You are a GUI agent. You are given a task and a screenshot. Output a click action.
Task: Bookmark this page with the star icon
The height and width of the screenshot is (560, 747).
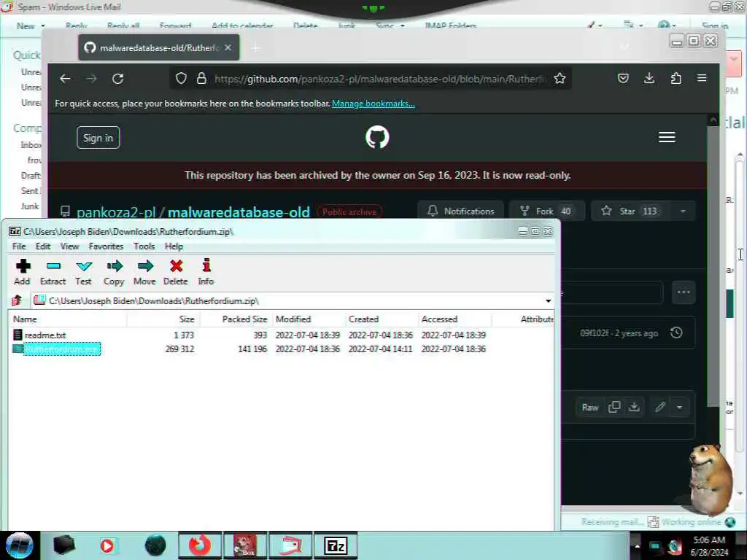(x=560, y=79)
